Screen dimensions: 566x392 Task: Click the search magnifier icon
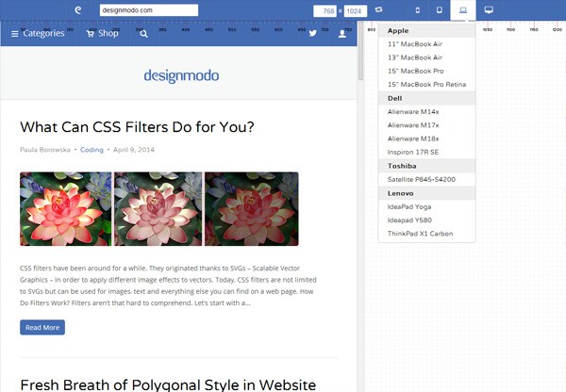(143, 34)
